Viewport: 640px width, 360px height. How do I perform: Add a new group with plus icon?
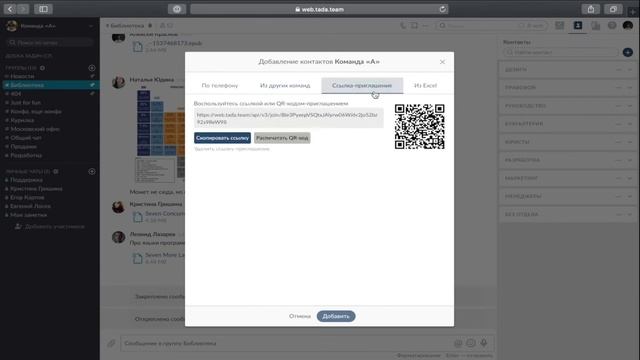pos(92,68)
